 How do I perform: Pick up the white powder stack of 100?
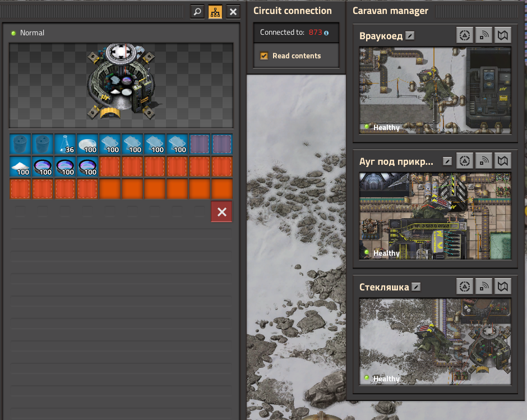(20, 167)
